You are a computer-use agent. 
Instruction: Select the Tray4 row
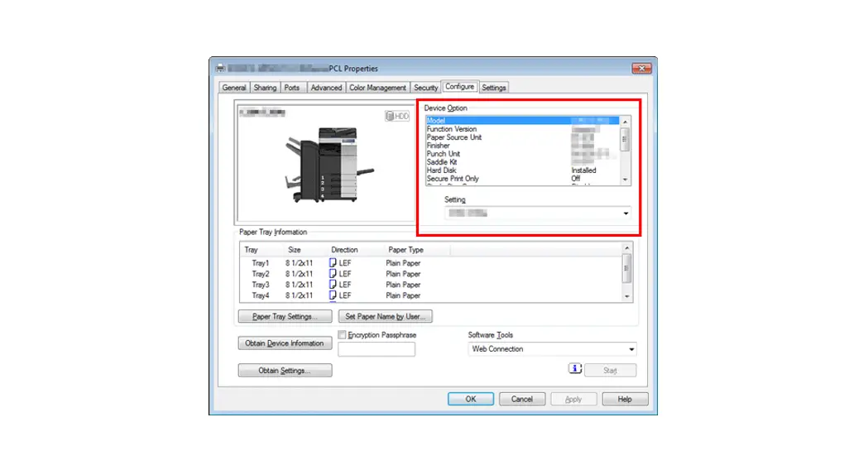pyautogui.click(x=431, y=295)
